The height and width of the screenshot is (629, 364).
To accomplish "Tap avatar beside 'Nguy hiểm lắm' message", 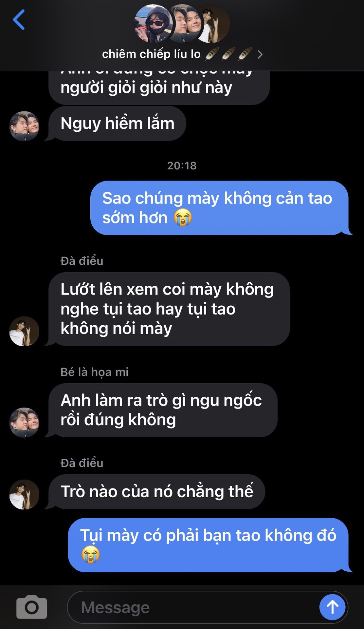I will coord(24,126).
